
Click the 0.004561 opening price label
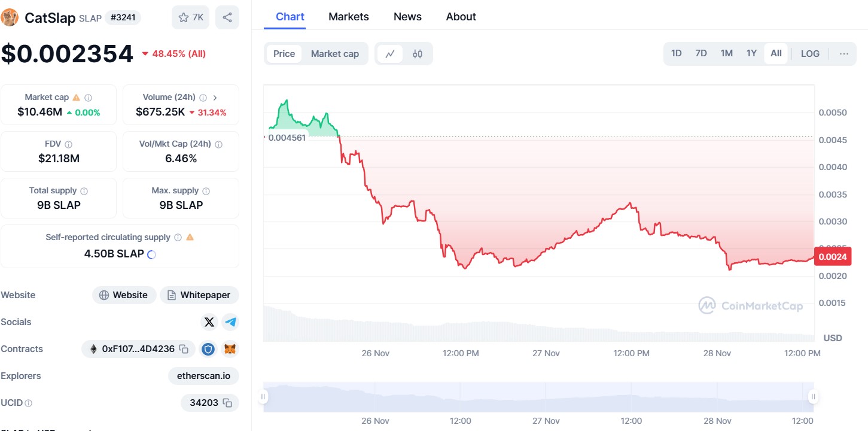[x=287, y=137]
